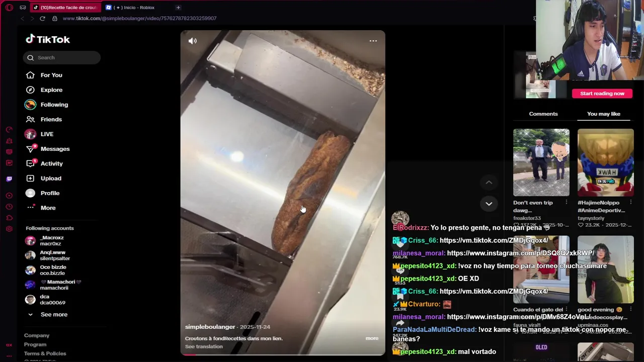The image size is (644, 362).
Task: Click the video progress bar
Action: pyautogui.click(x=283, y=354)
